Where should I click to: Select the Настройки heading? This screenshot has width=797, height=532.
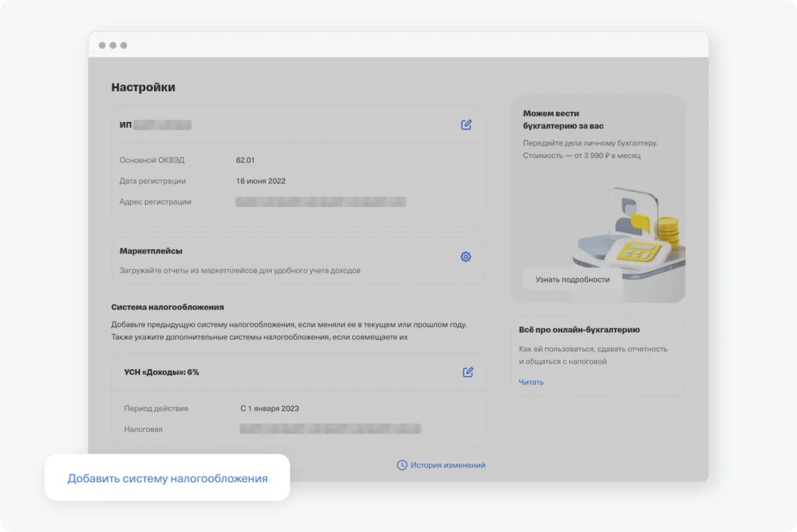(x=144, y=87)
